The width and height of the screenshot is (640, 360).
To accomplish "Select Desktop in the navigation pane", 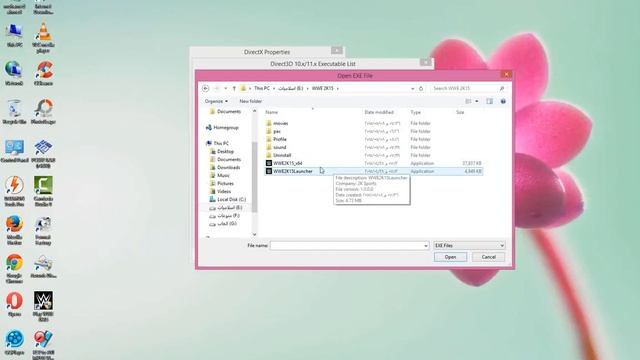I will [x=222, y=151].
